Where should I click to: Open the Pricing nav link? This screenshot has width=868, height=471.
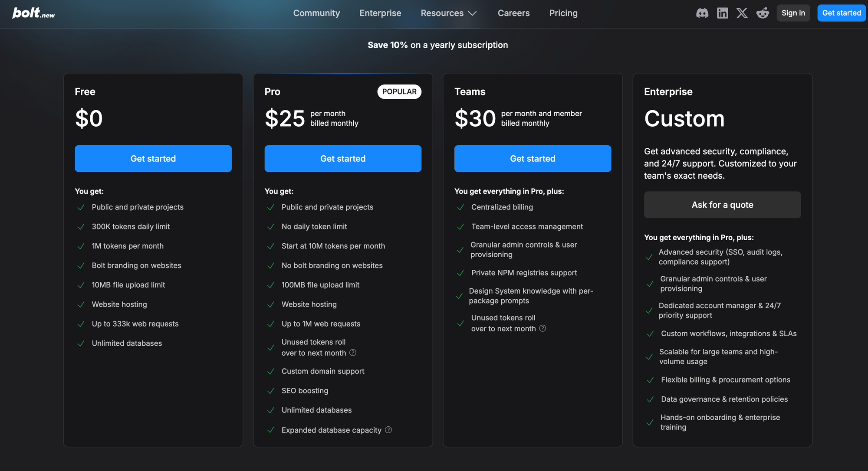point(563,13)
